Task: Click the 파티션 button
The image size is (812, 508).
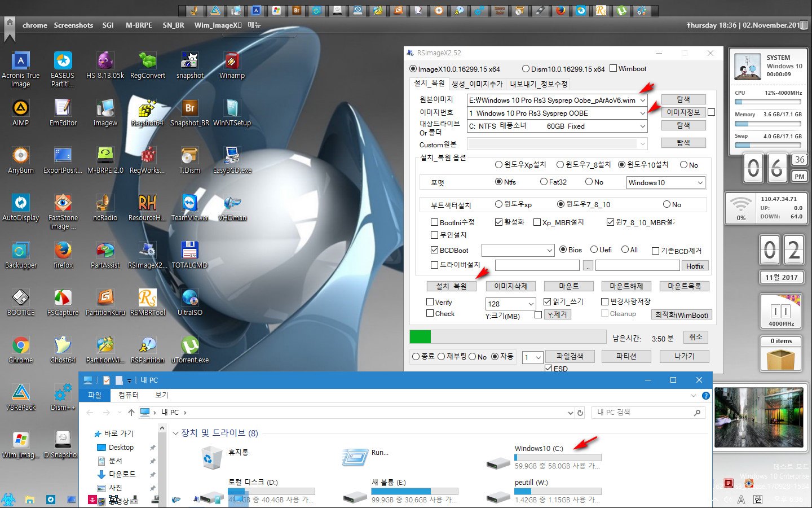Action: point(626,356)
